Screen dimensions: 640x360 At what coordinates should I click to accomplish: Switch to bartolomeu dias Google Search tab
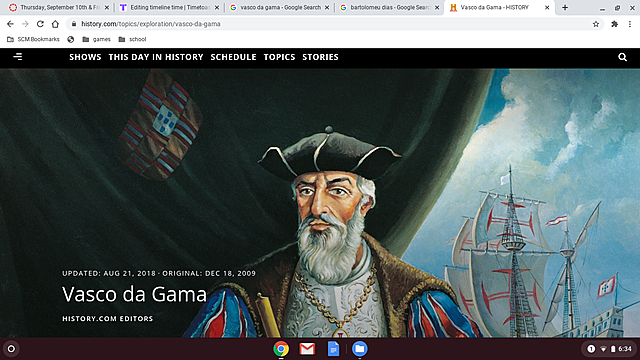(390, 7)
